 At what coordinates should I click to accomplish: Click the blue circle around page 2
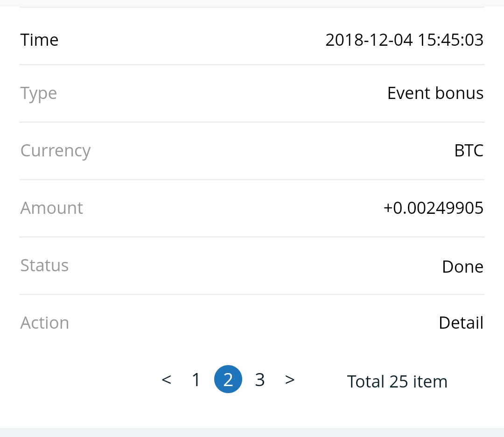tap(228, 379)
